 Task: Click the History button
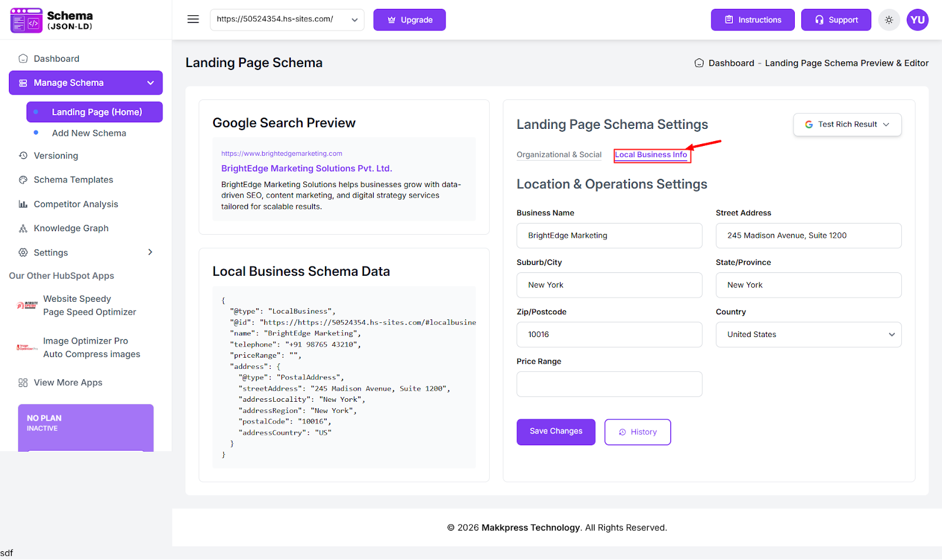point(637,432)
